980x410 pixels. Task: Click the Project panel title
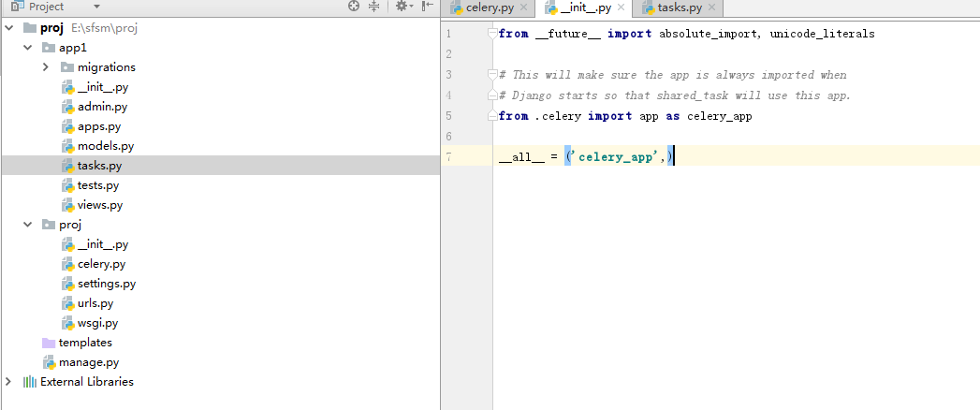[46, 7]
